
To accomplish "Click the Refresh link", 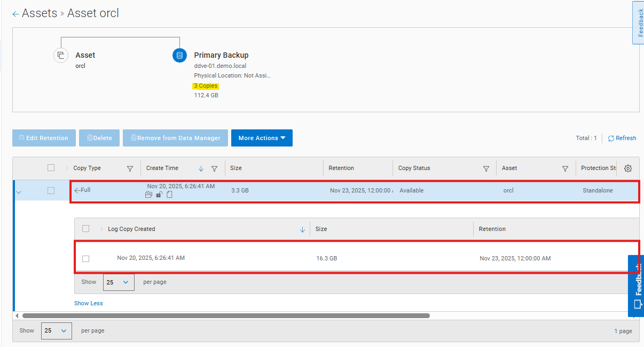I will click(x=622, y=138).
